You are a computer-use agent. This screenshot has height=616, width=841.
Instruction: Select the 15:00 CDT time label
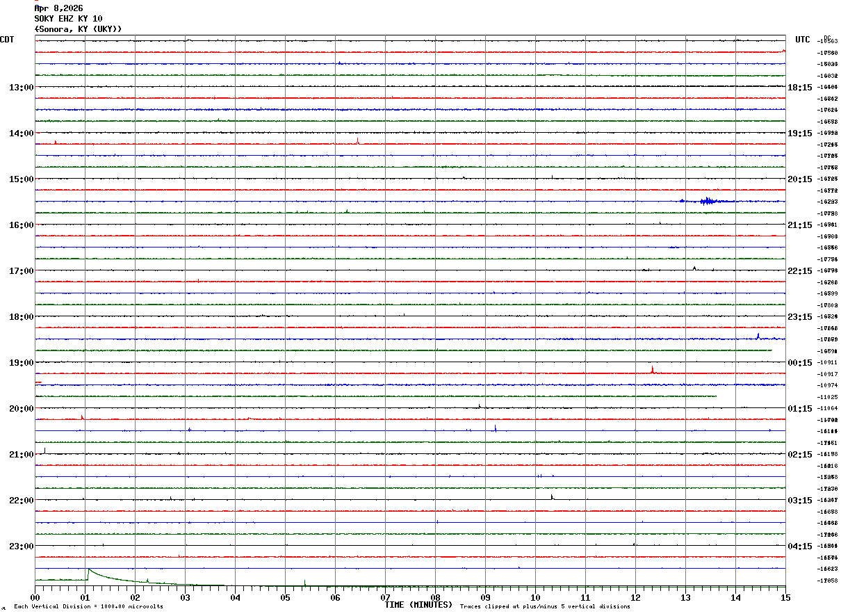tap(21, 179)
